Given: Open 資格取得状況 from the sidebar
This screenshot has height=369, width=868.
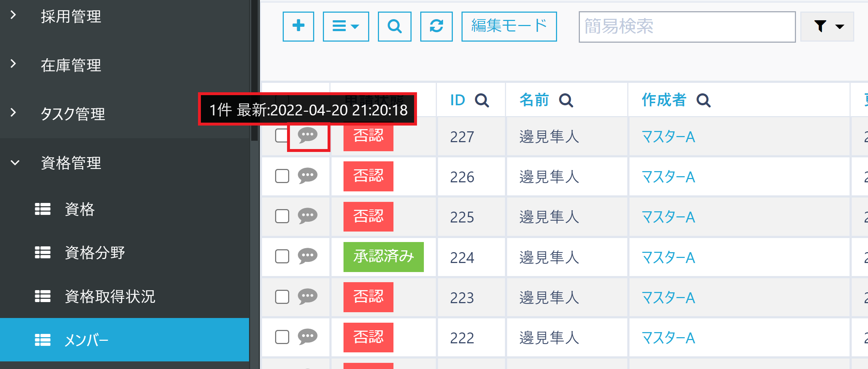Looking at the screenshot, I should coord(109,297).
